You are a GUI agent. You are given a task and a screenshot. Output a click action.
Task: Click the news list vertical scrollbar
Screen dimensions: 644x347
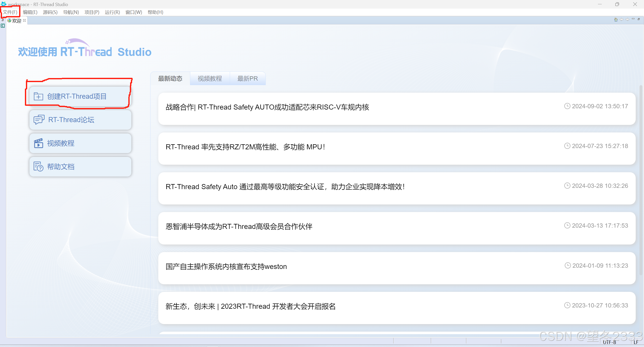pos(640,181)
